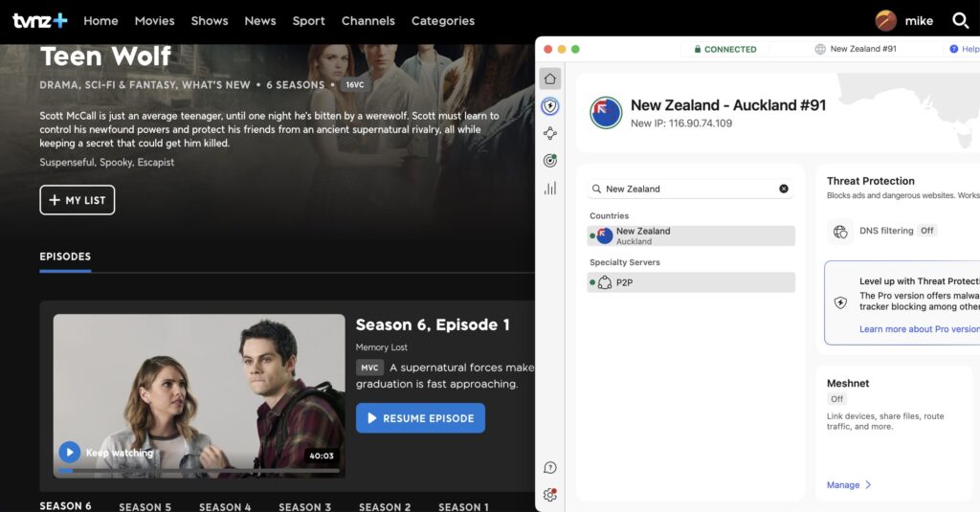This screenshot has width=980, height=512.
Task: Select the P2P specialty server row
Action: (691, 282)
